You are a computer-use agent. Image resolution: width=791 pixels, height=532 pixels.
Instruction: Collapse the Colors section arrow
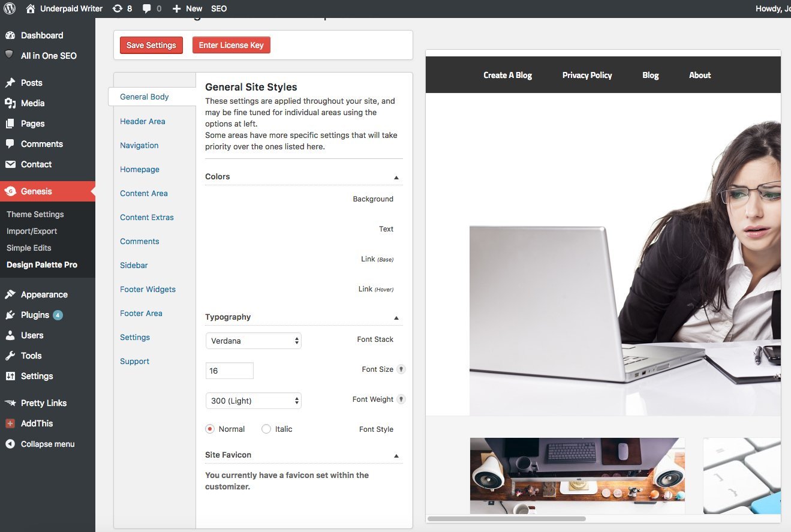(396, 178)
